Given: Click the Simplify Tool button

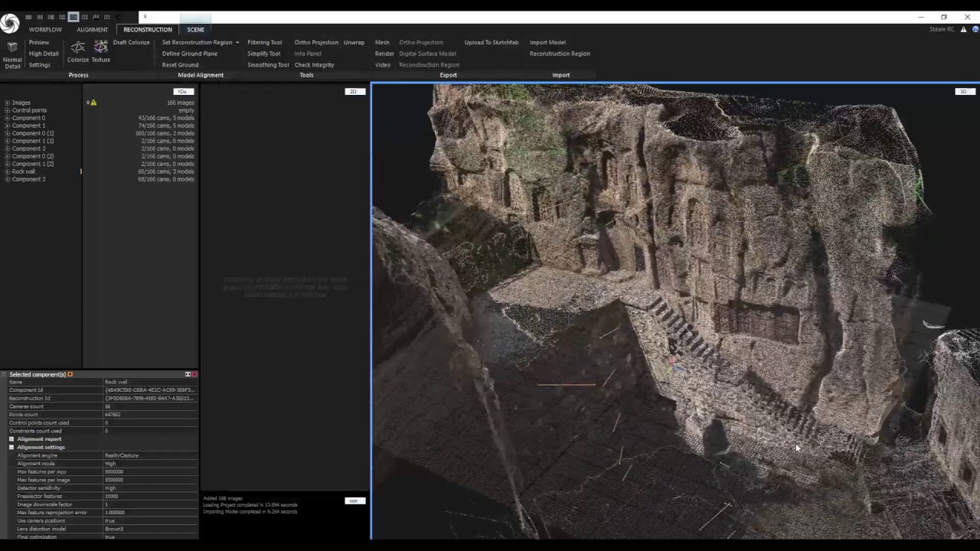Looking at the screenshot, I should [x=263, y=54].
